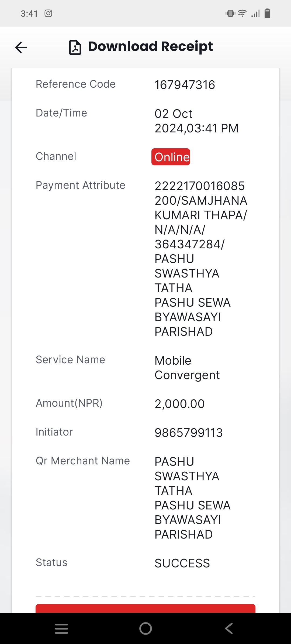Image resolution: width=291 pixels, height=644 pixels.
Task: Tap the 02 Oct 2024 date value
Action: [197, 121]
